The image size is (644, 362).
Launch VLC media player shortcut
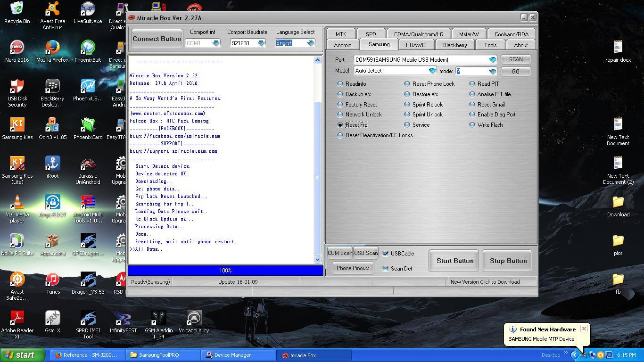pyautogui.click(x=17, y=209)
